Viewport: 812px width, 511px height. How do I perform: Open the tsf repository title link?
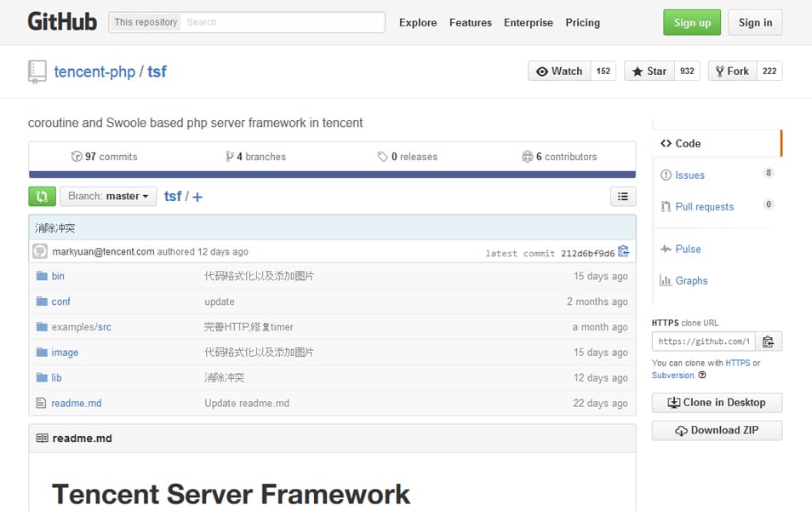click(x=157, y=72)
